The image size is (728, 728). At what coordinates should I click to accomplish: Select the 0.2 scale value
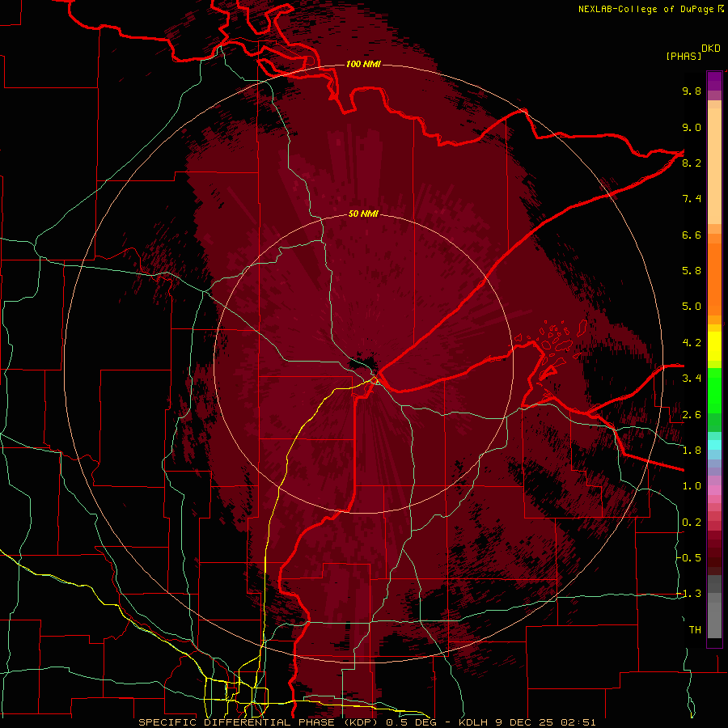coord(692,523)
